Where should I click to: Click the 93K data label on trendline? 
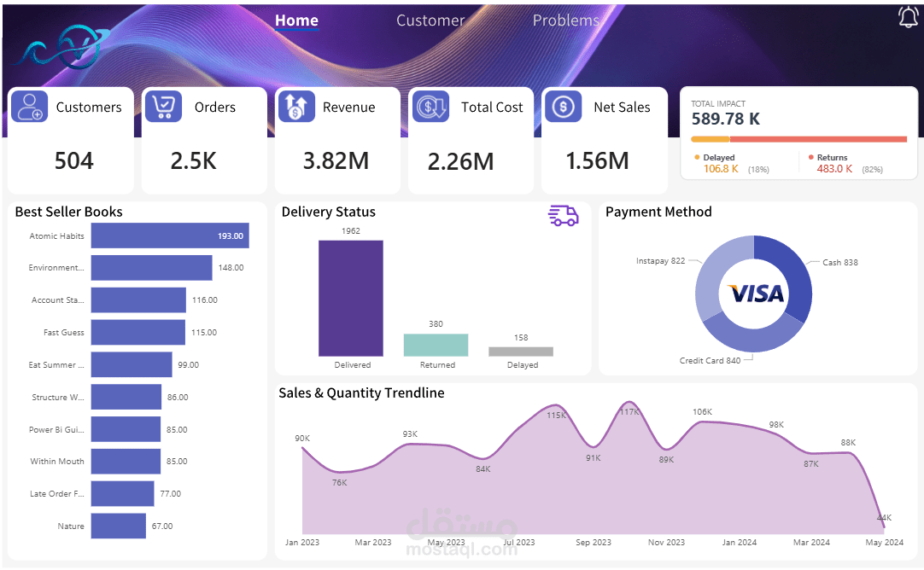tap(410, 434)
